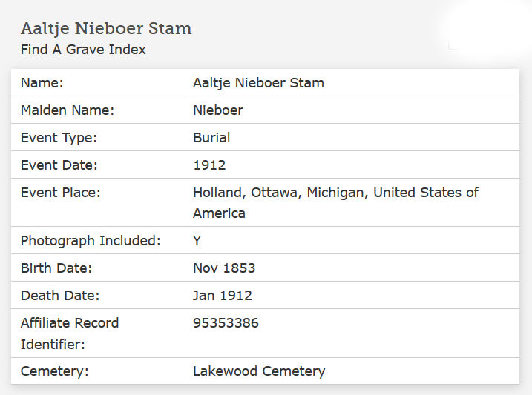Select the Event Date value 1912
The image size is (532, 395).
click(209, 165)
